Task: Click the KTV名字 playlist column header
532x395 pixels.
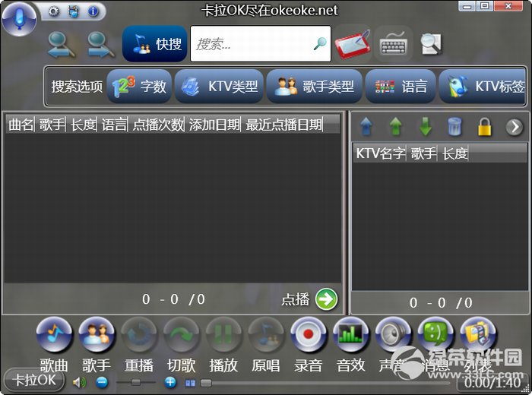Action: click(x=380, y=153)
